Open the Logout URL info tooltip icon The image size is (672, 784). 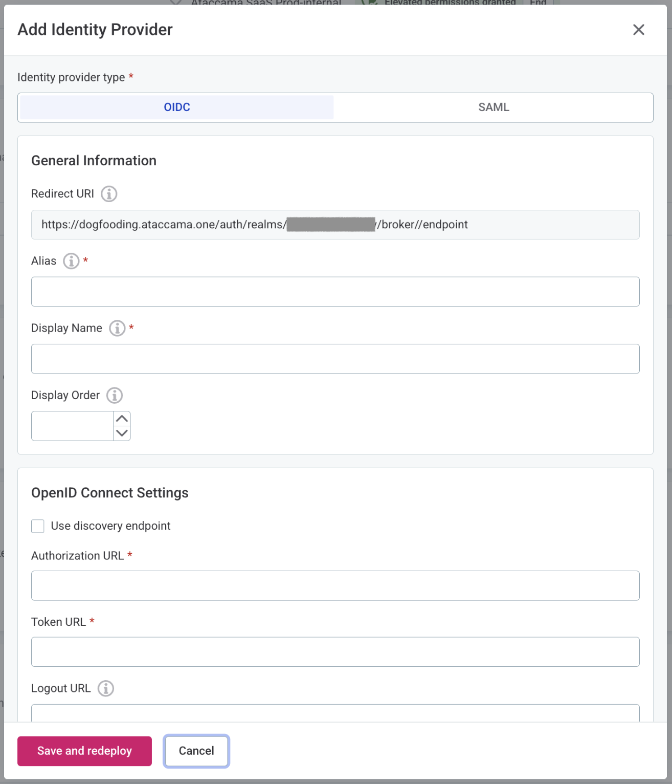(x=106, y=688)
